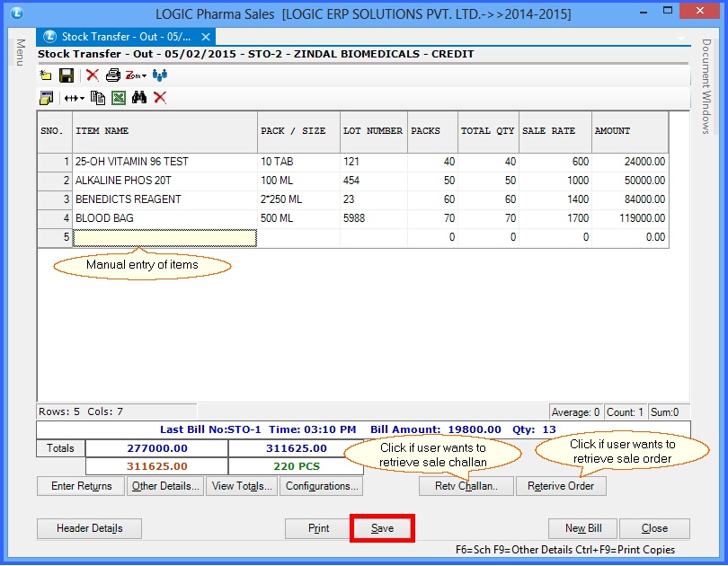The height and width of the screenshot is (566, 728).
Task: Click the window layout icon in grid toolbar
Action: point(46,98)
